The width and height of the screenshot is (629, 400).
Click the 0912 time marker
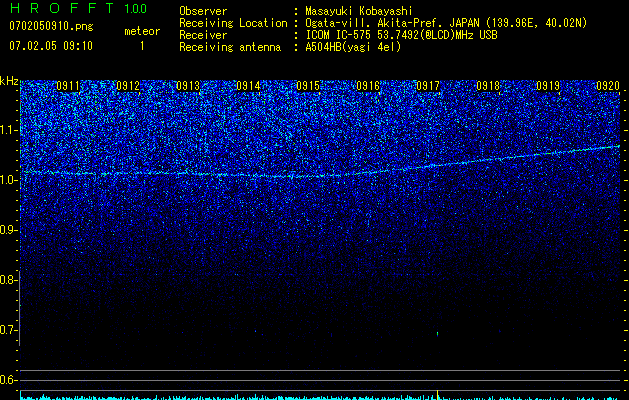click(x=128, y=86)
